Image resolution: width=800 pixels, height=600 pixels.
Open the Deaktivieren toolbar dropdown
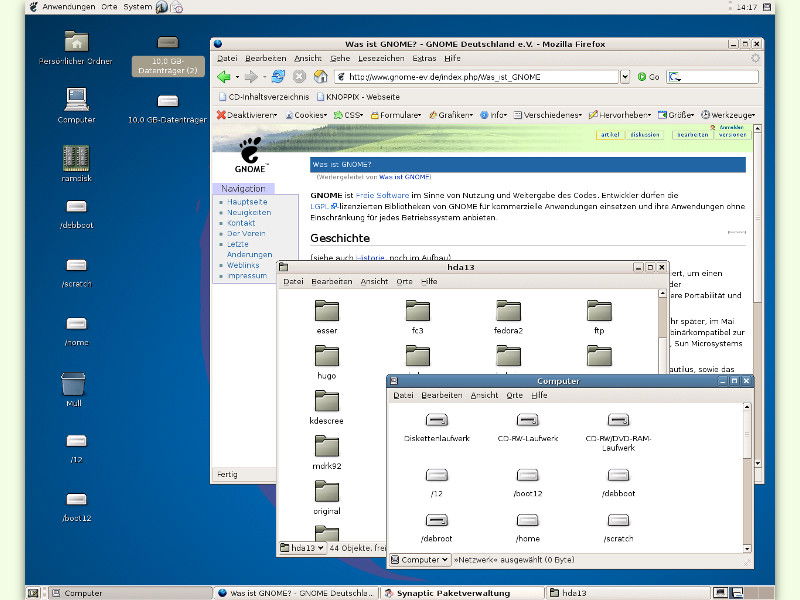point(247,115)
